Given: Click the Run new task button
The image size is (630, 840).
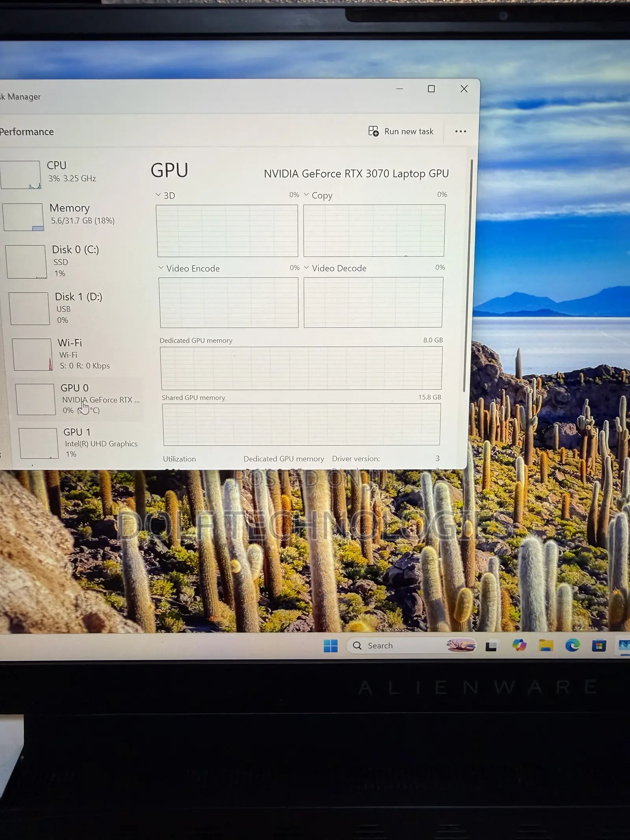Looking at the screenshot, I should click(401, 131).
